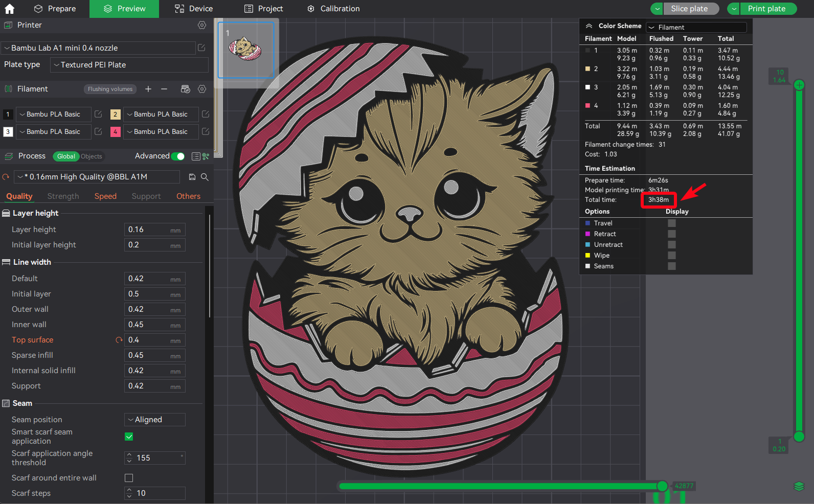Click the Print plate button
The height and width of the screenshot is (504, 814).
[x=768, y=9]
